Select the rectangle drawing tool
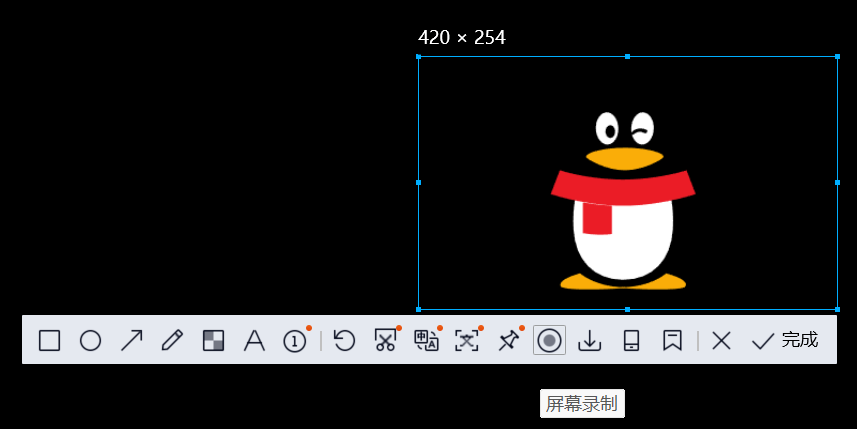Viewport: 857px width, 429px height. (x=49, y=340)
